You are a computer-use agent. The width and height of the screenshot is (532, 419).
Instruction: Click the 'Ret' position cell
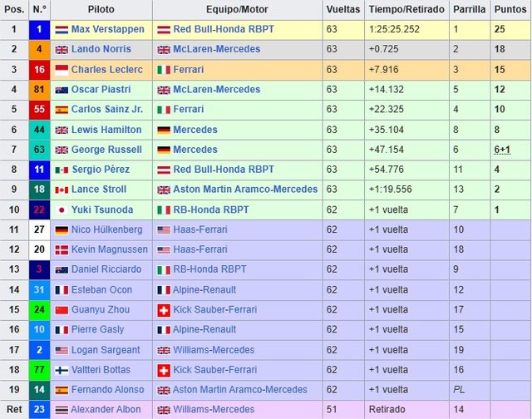pos(14,410)
